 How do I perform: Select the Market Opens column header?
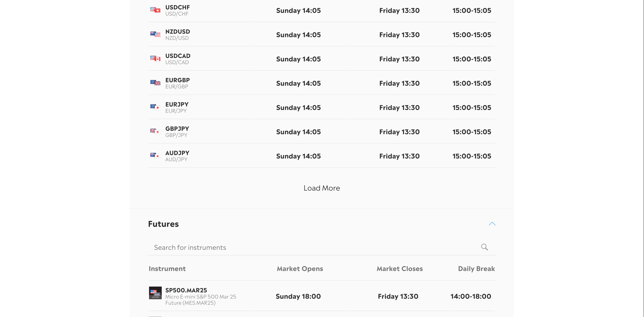(300, 269)
